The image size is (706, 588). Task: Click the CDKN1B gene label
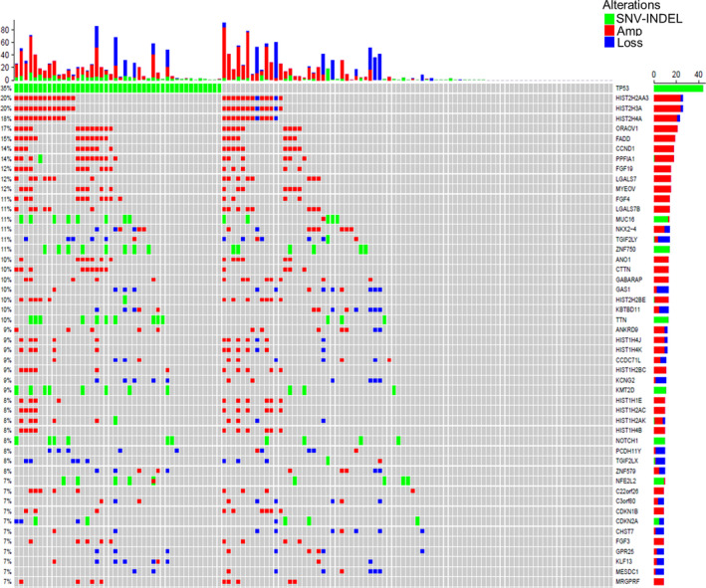[626, 511]
